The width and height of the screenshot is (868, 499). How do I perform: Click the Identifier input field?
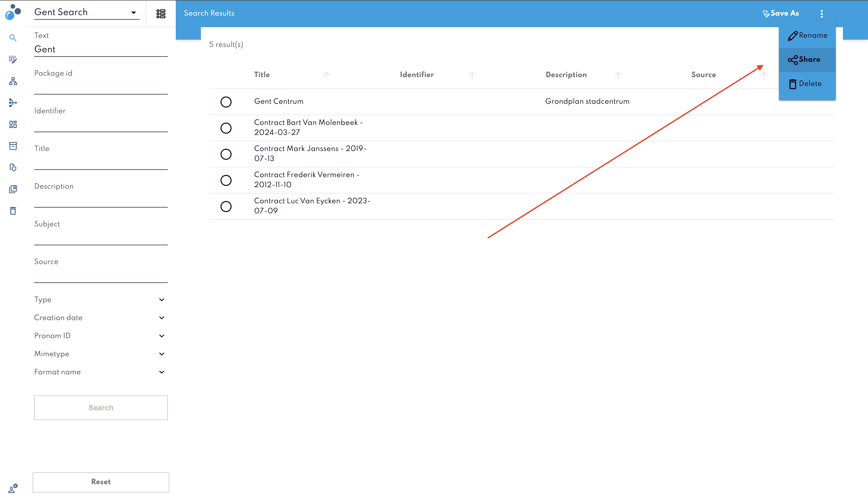pyautogui.click(x=101, y=125)
